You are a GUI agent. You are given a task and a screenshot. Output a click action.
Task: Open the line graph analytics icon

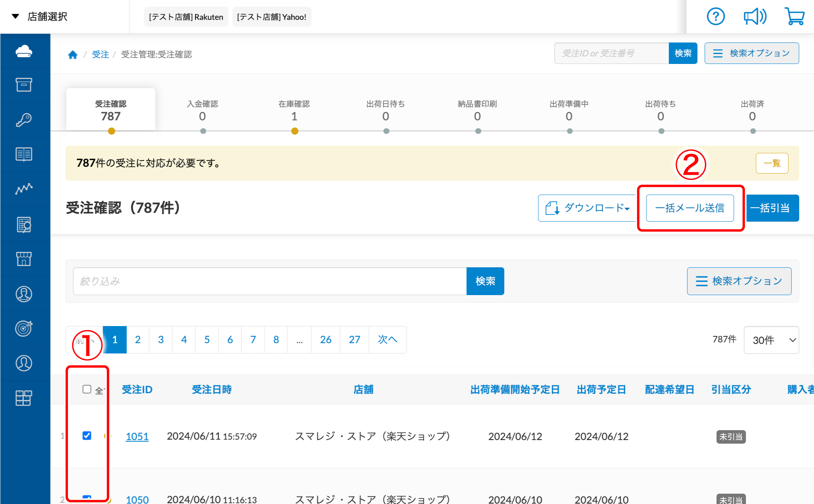point(24,189)
